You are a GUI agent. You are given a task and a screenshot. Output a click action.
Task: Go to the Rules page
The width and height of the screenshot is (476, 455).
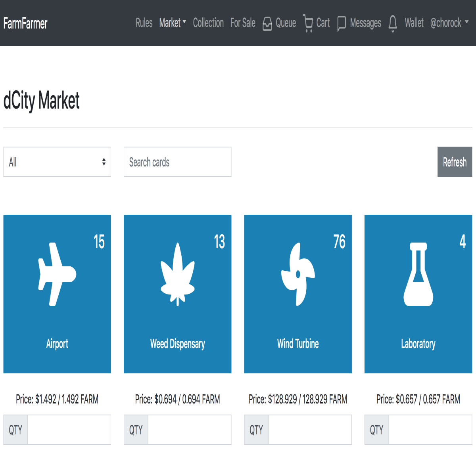(144, 23)
